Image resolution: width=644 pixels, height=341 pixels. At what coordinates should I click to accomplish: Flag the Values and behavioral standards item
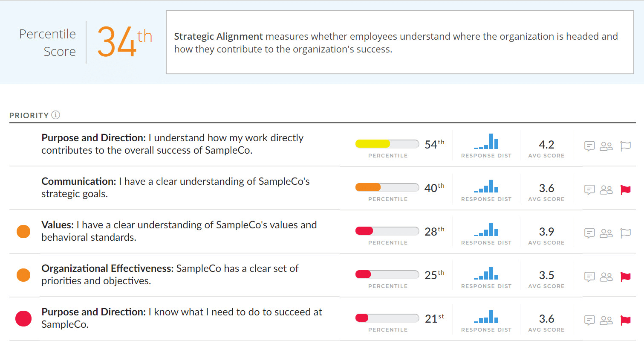coord(625,233)
